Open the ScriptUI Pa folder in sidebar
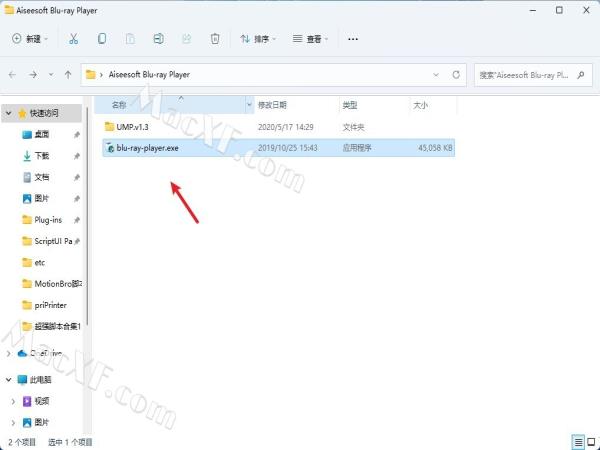The height and width of the screenshot is (450, 600). coord(53,241)
